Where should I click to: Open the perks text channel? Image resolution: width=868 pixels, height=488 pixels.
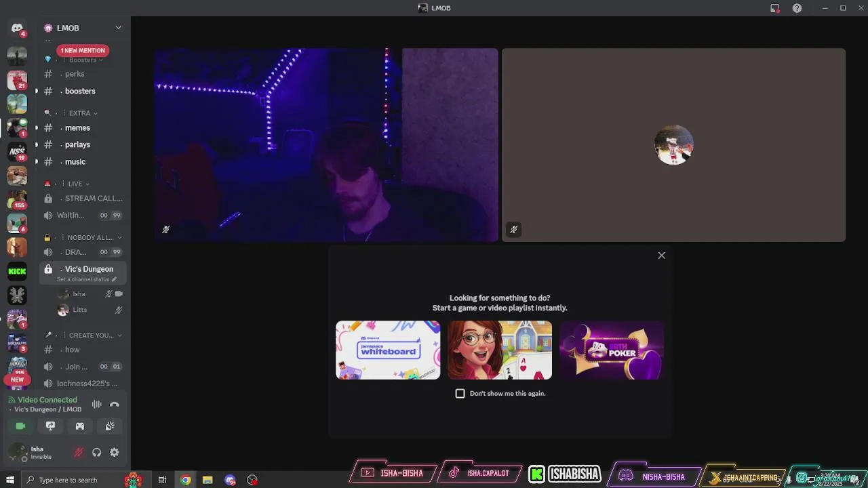[x=83, y=74]
